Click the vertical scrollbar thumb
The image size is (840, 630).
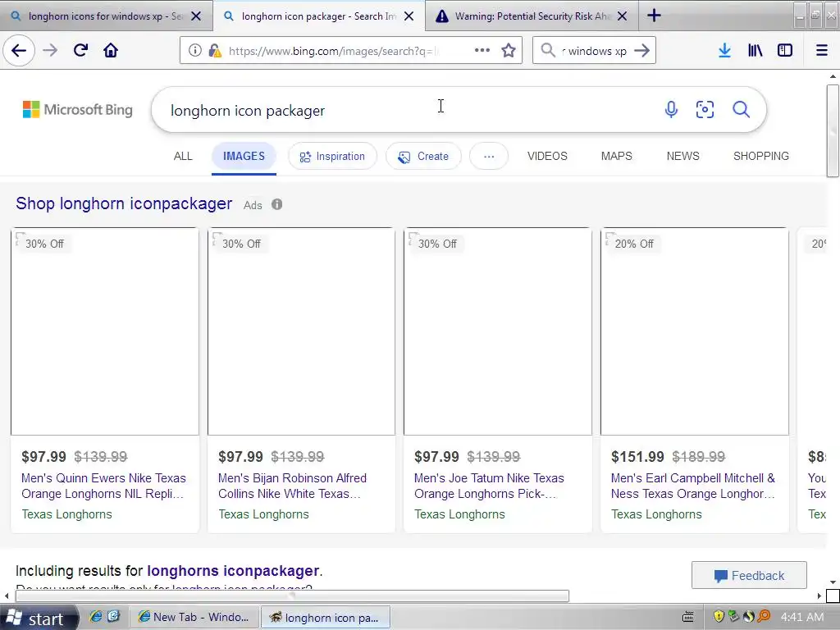tap(833, 130)
